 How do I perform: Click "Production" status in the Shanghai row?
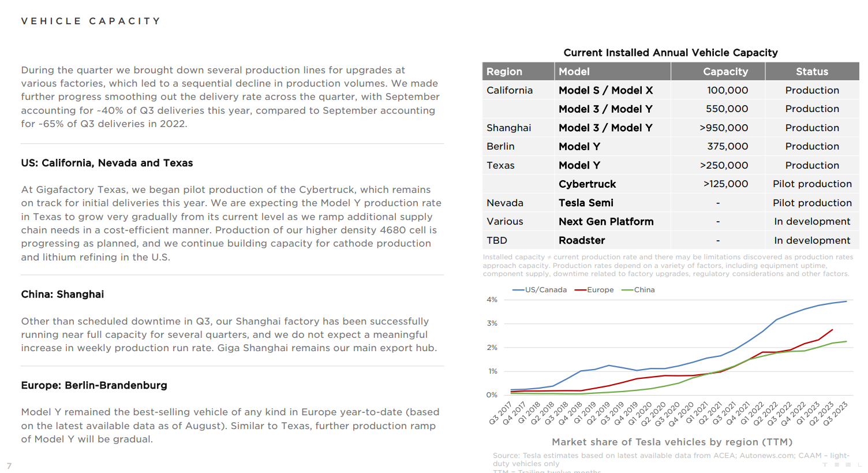812,128
